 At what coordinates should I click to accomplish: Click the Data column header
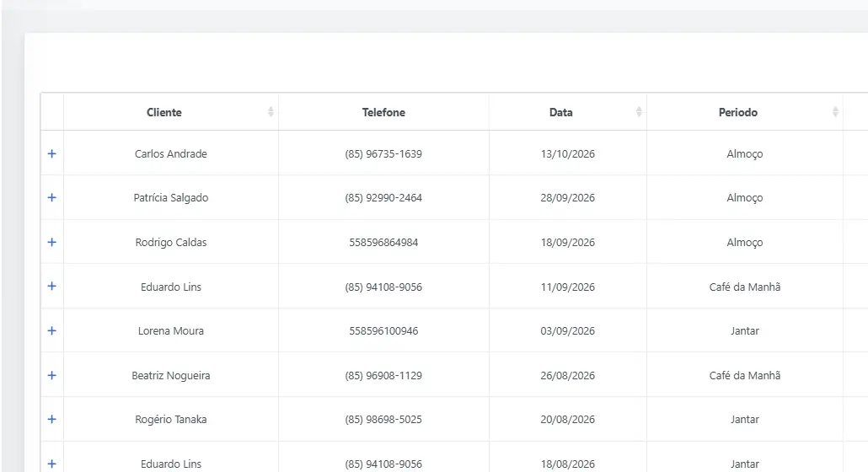[568, 112]
